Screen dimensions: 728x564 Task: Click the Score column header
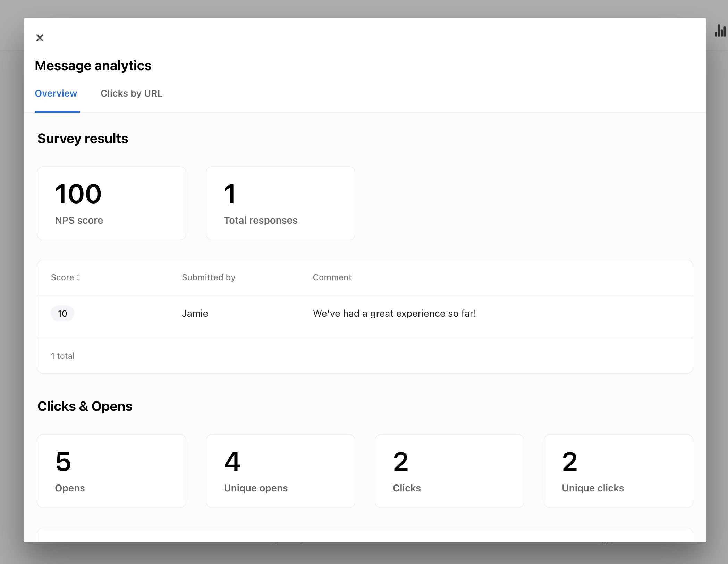pyautogui.click(x=62, y=277)
